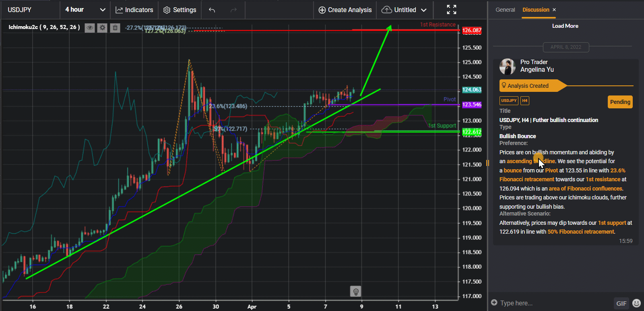Screen dimensions: 644x311
Task: Redo chart action
Action: [x=233, y=10]
